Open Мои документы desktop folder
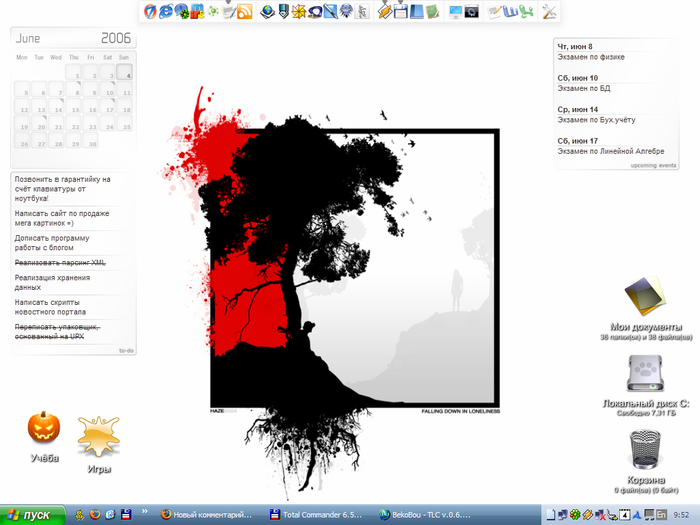 [x=646, y=296]
